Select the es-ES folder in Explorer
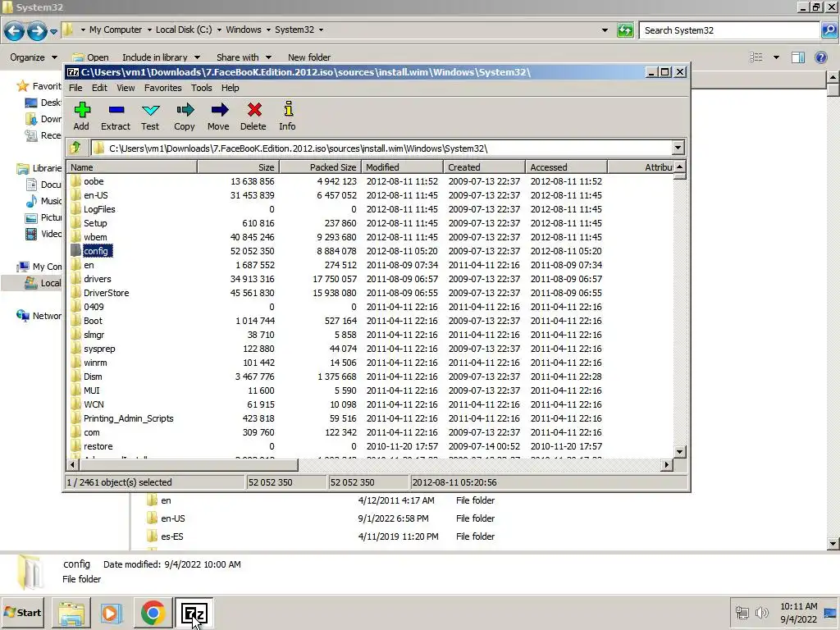The image size is (840, 630). click(x=172, y=536)
